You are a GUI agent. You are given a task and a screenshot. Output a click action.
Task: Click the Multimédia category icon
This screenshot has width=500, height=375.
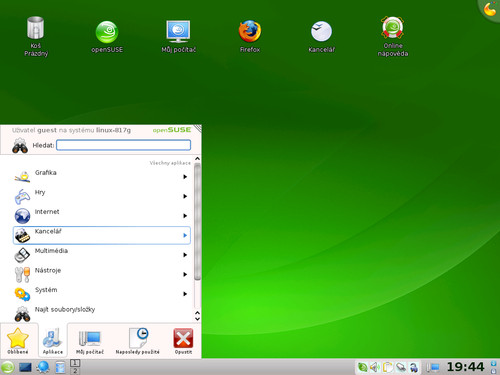[22, 255]
